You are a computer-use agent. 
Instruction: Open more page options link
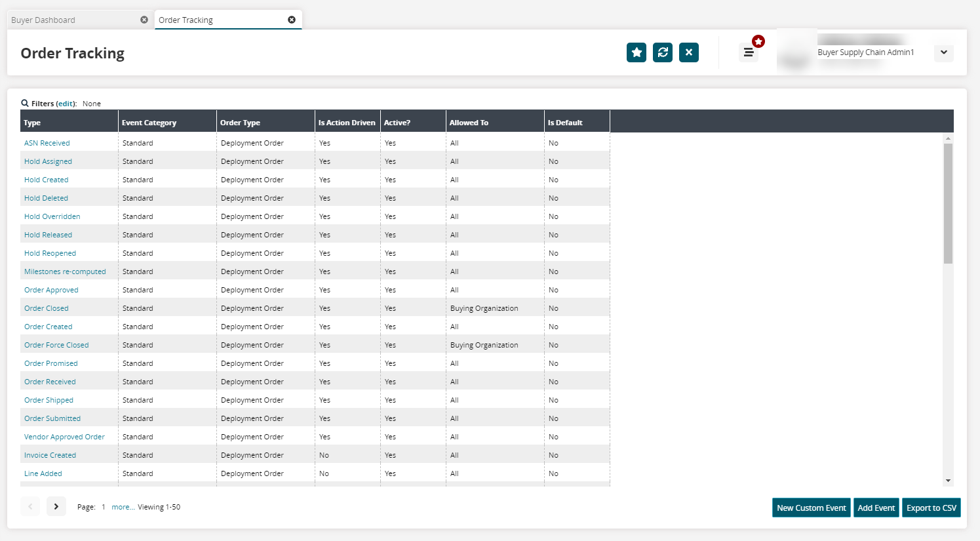123,507
